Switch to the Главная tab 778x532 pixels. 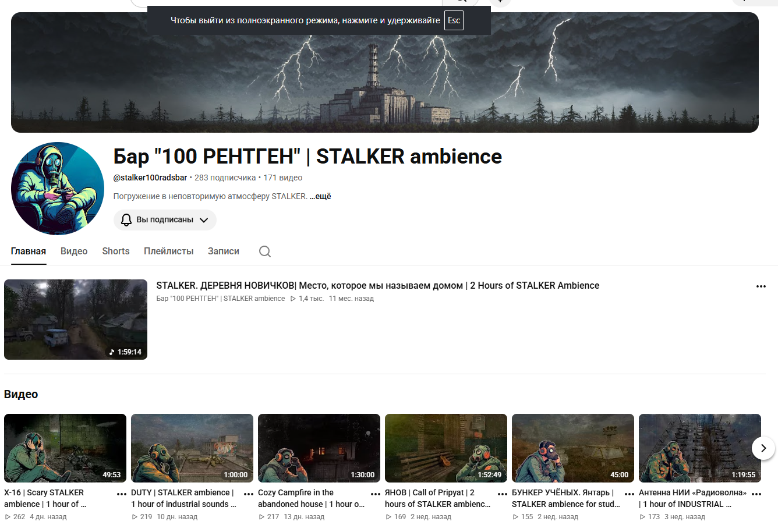tap(29, 251)
